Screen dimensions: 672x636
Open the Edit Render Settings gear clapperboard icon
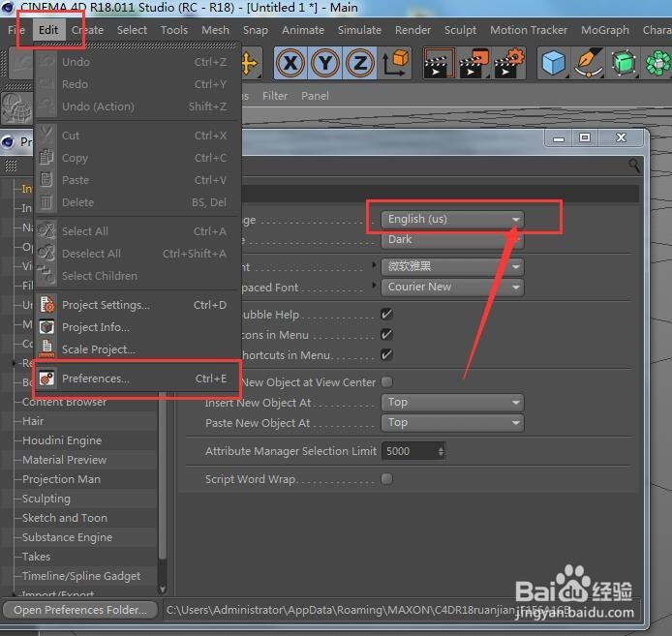point(509,64)
